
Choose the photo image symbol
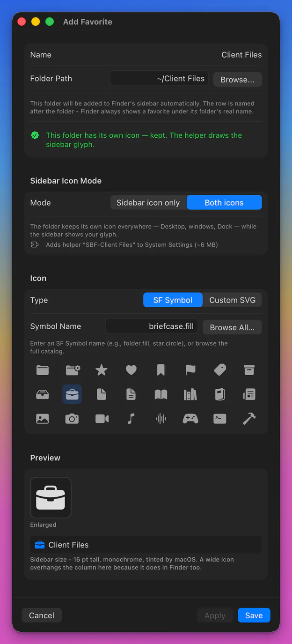pyautogui.click(x=43, y=419)
